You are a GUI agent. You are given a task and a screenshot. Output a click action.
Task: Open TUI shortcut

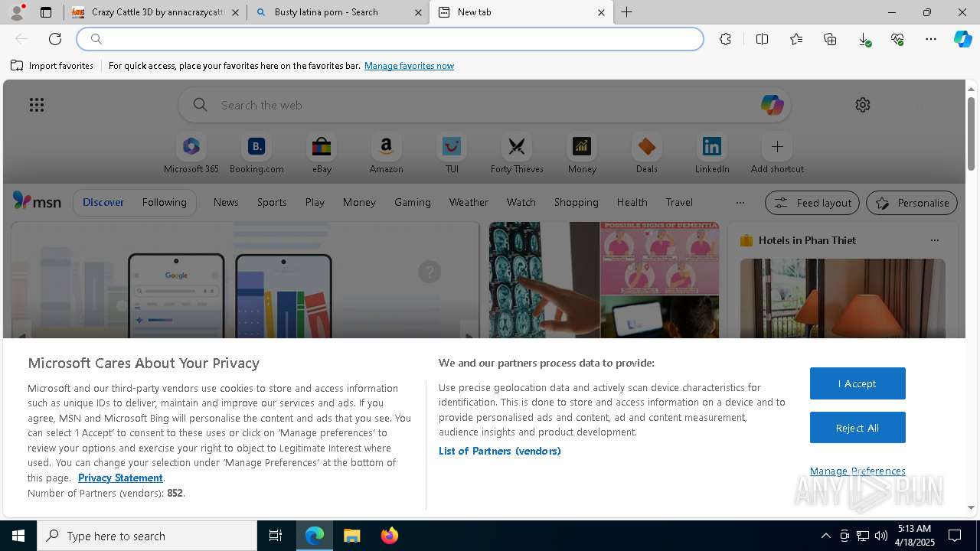point(452,154)
